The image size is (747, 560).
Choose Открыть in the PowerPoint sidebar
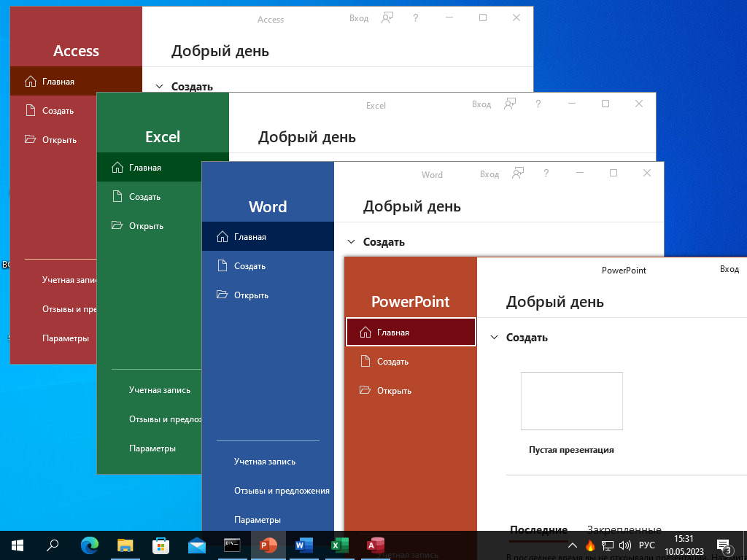(x=411, y=391)
